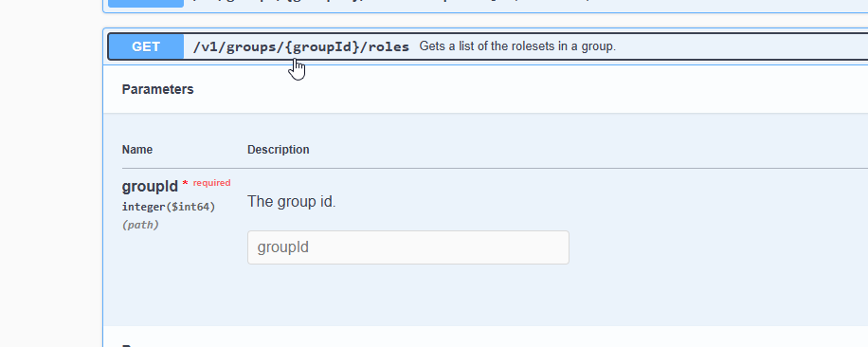
Task: Click the Name column header
Action: [x=137, y=150]
